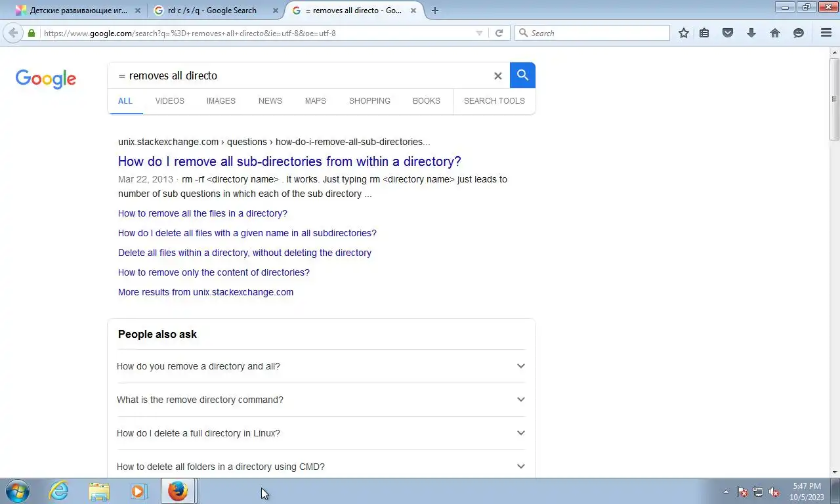Switch to BOOKS results
The height and width of the screenshot is (504, 840).
(426, 101)
